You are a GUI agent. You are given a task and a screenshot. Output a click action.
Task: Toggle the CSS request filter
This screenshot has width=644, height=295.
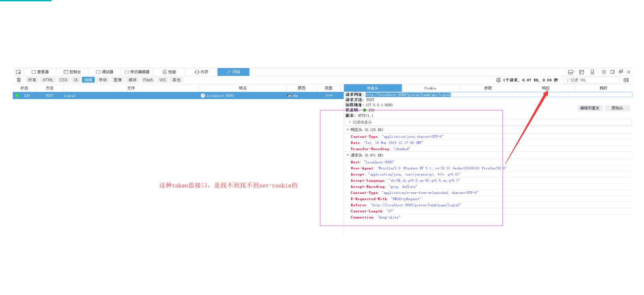(x=63, y=80)
